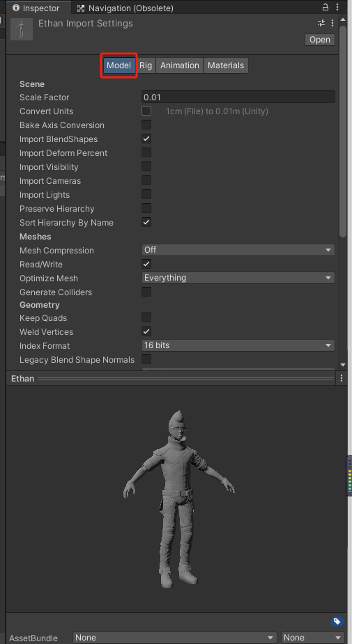Open the AssetBundle variant dropdown
The width and height of the screenshot is (352, 644).
point(314,638)
